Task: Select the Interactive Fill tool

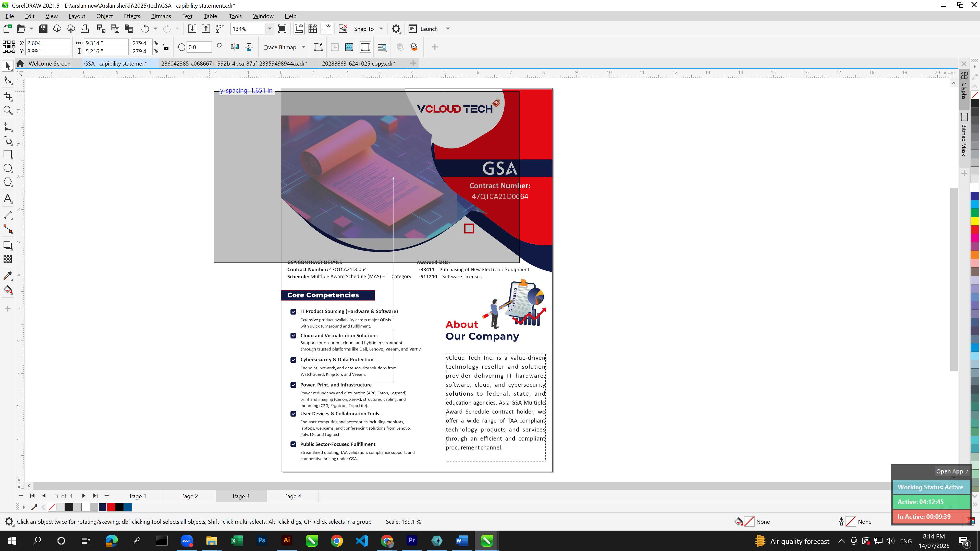Action: click(x=8, y=290)
